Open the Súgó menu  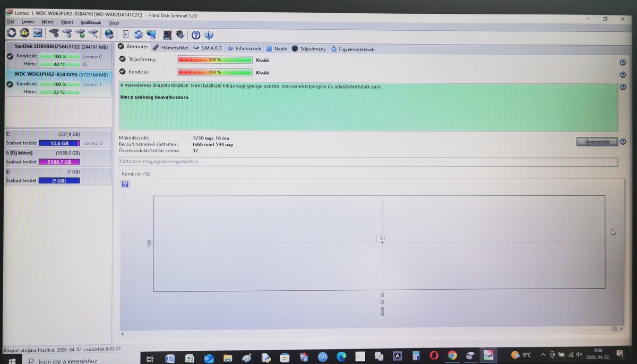coord(114,23)
